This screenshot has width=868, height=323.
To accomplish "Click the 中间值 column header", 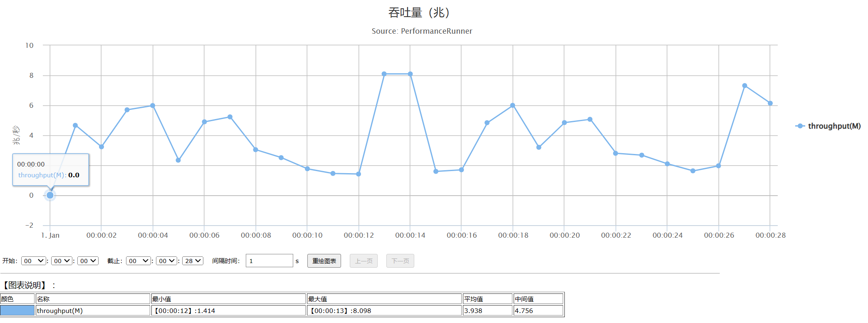I will click(538, 299).
